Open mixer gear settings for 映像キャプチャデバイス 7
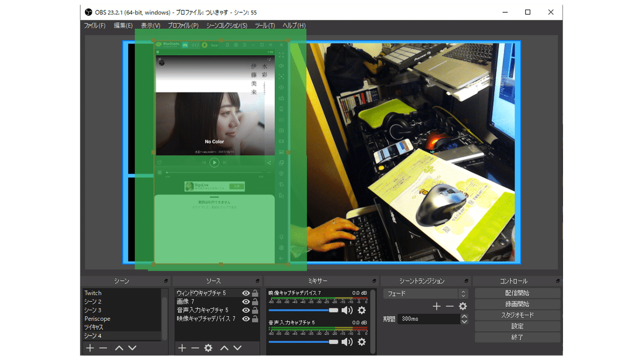Screen dimensions: 644x362 [x=362, y=310]
